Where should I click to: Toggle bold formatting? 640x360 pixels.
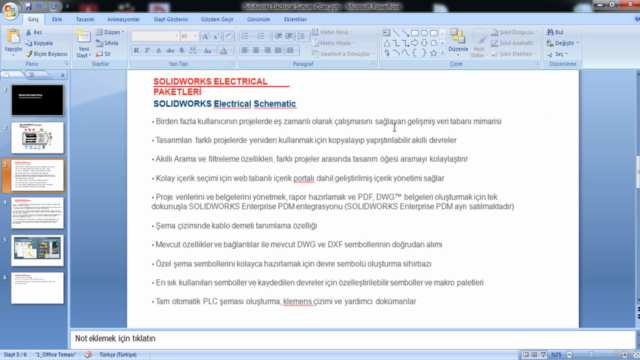click(136, 50)
